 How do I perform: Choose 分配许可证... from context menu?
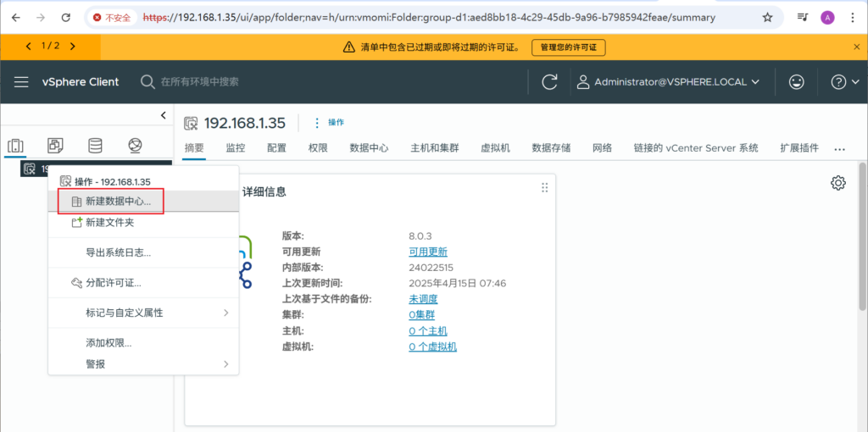[143, 283]
